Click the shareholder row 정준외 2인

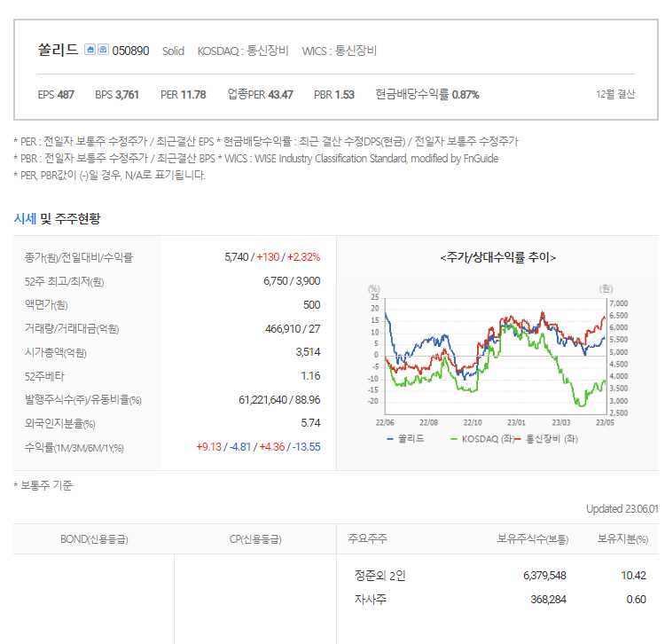point(380,576)
